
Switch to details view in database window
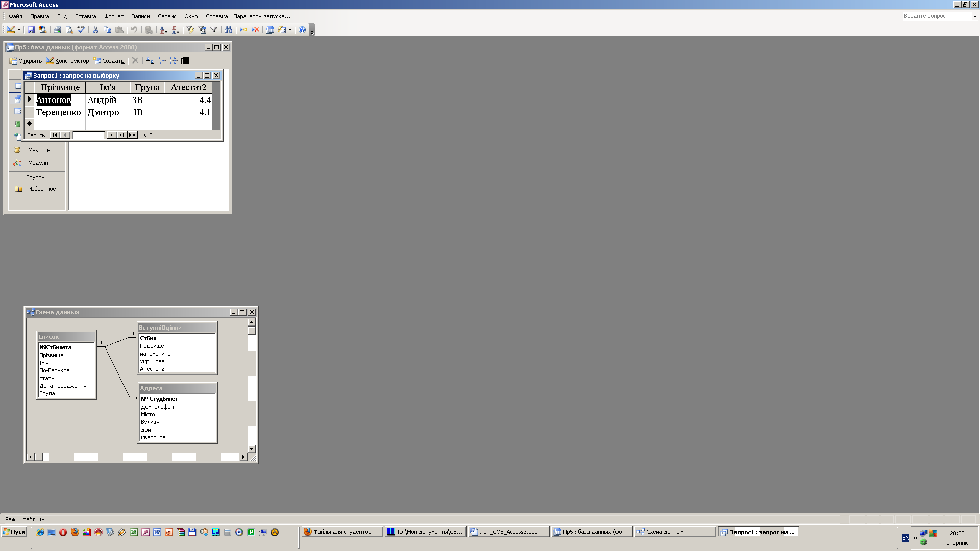coord(185,61)
